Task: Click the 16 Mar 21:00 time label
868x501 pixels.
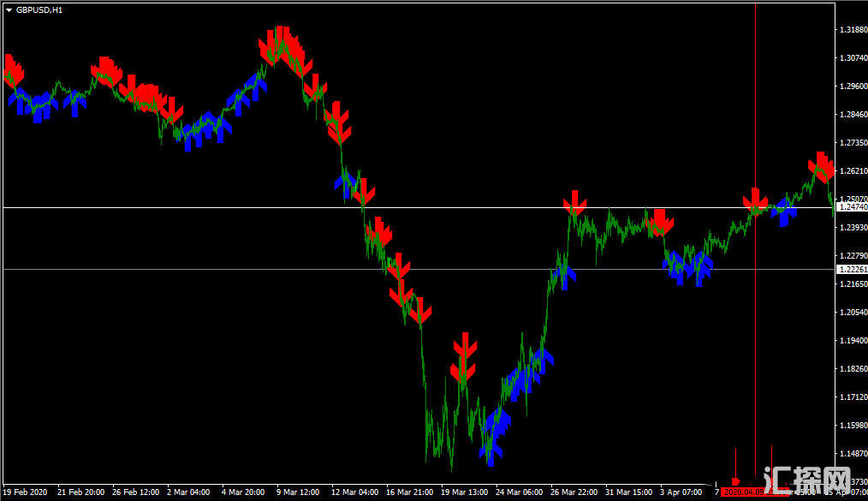Action: (x=410, y=492)
